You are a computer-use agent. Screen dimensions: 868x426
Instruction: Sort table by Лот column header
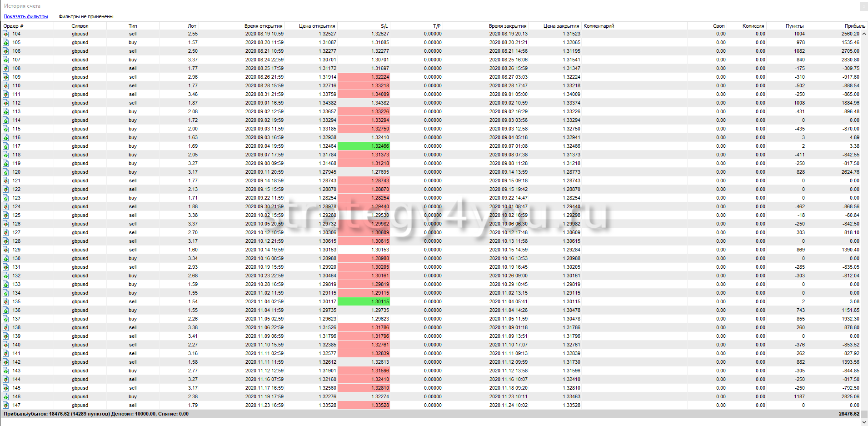tap(192, 26)
